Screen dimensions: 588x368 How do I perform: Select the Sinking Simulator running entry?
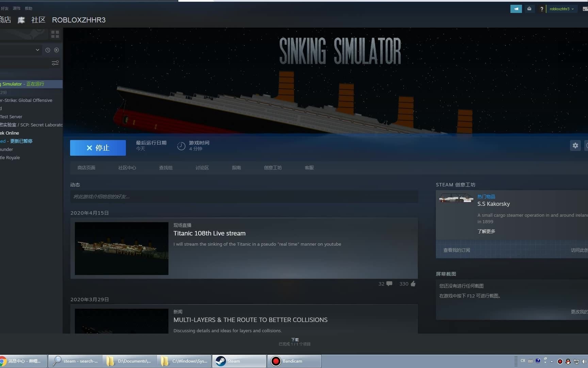(x=31, y=84)
